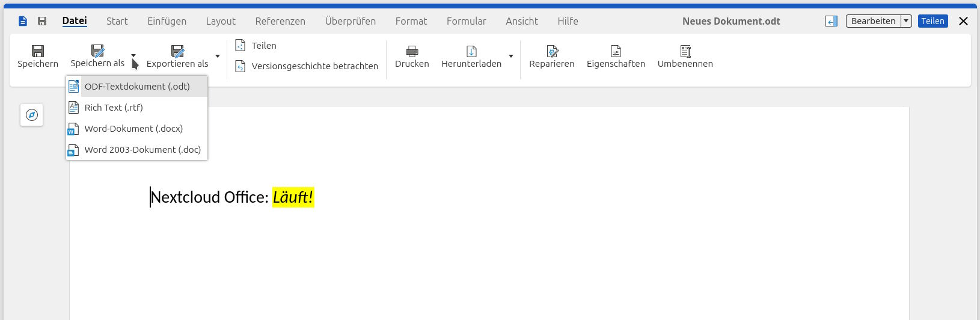980x320 pixels.
Task: Expand the Exportieren als dropdown arrow
Action: click(x=218, y=57)
